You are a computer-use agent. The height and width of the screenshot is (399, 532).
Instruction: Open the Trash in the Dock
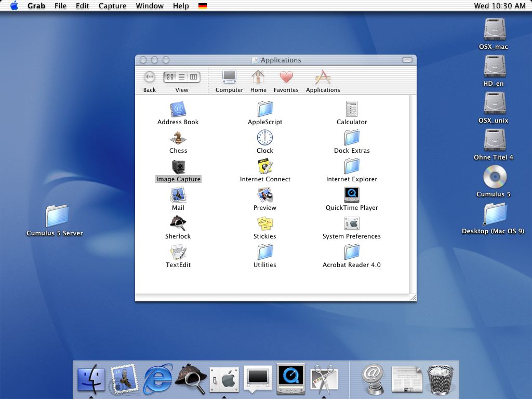[x=441, y=380]
